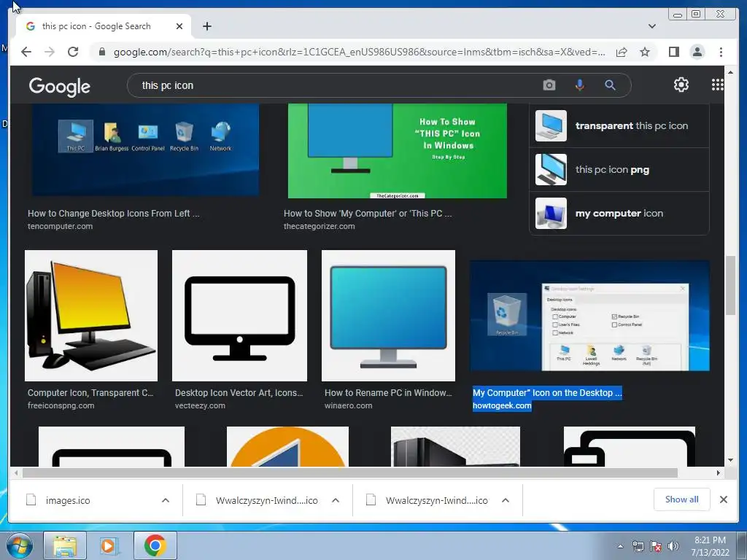The image size is (747, 560).
Task: Show hidden system tray icons
Action: [620, 546]
